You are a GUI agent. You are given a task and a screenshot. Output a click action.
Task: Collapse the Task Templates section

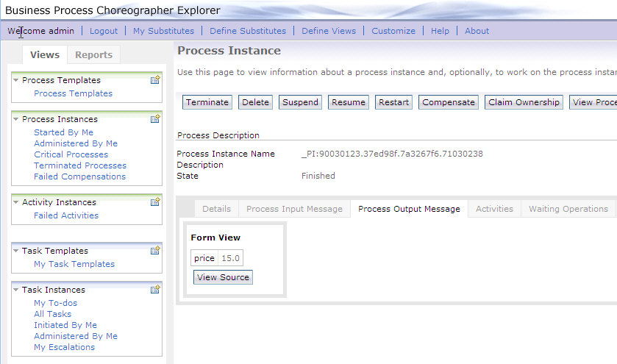[15, 251]
